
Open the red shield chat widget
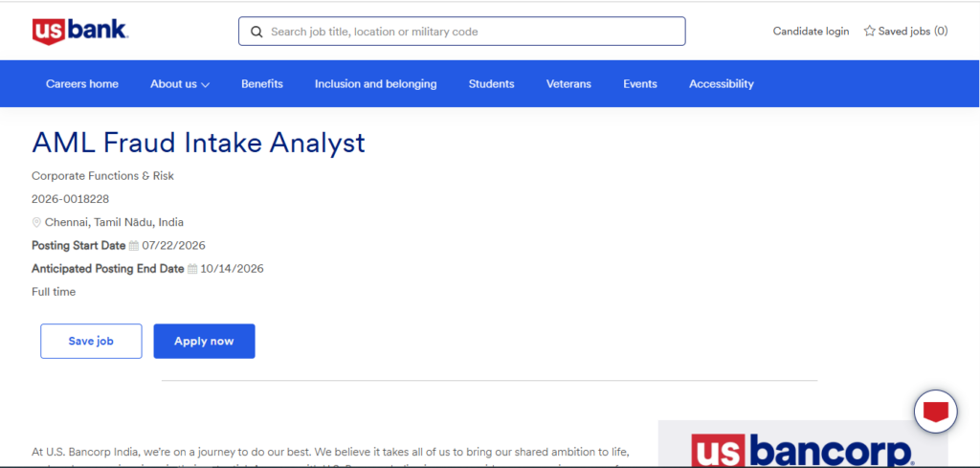click(x=936, y=412)
